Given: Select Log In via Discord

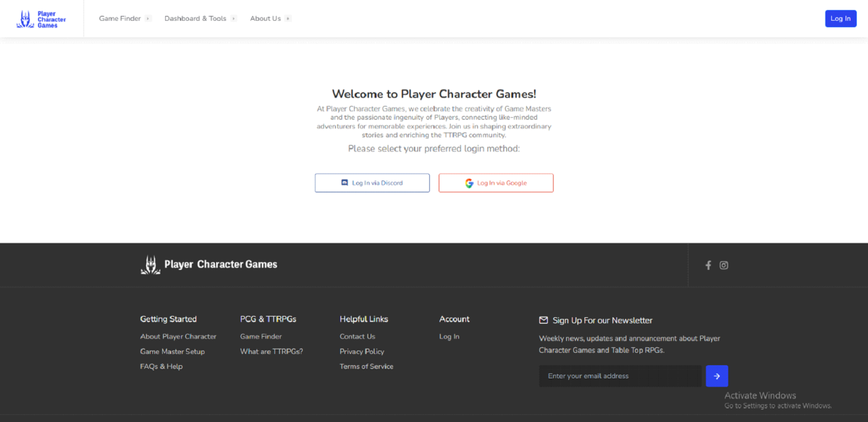Looking at the screenshot, I should coord(372,182).
